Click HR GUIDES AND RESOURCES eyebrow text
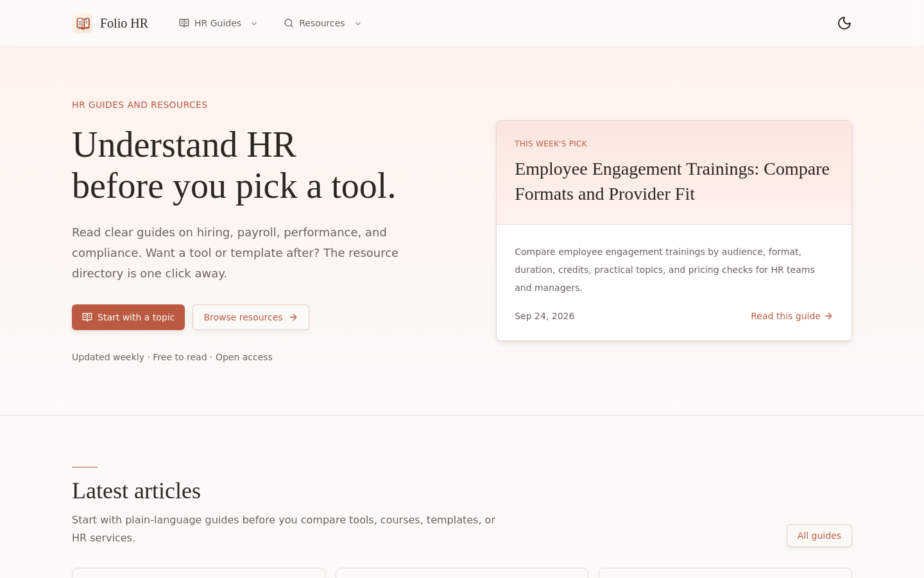Screen dimensions: 924x578 pyautogui.click(x=139, y=105)
